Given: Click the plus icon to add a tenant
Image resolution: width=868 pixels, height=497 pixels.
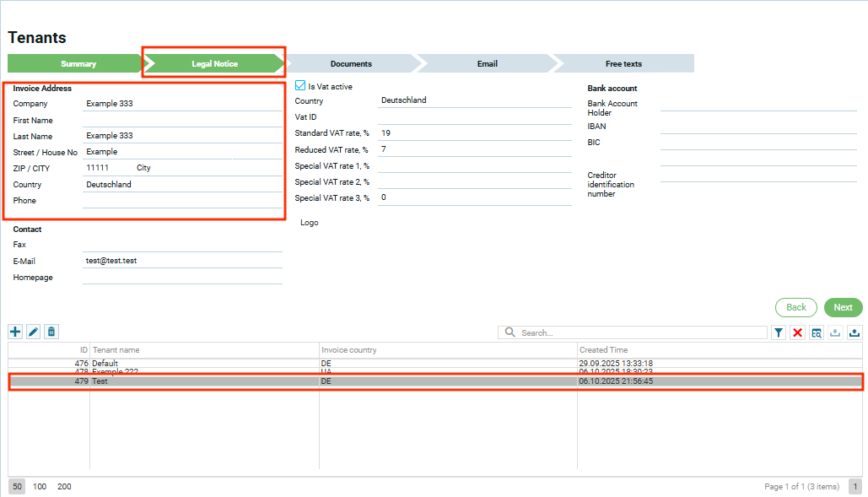Looking at the screenshot, I should (15, 332).
